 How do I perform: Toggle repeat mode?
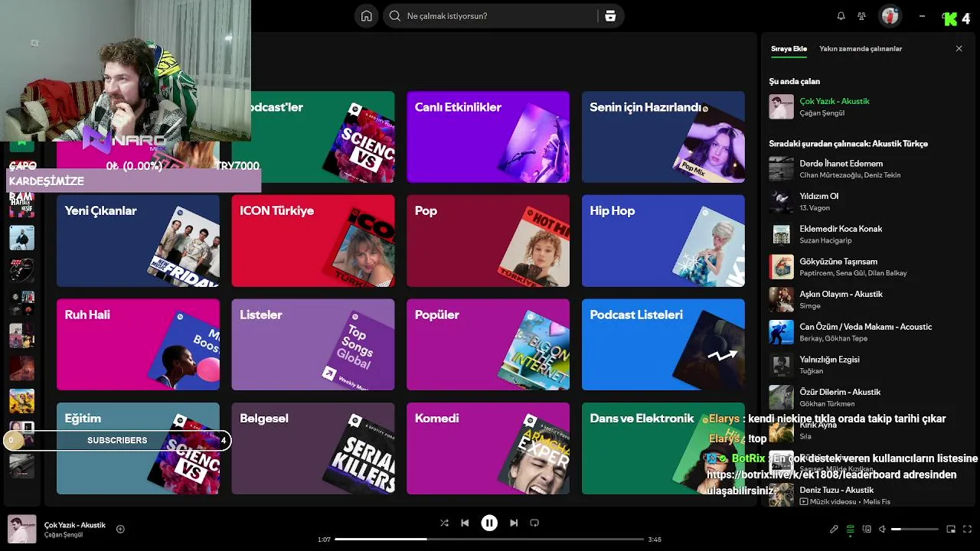click(x=534, y=523)
